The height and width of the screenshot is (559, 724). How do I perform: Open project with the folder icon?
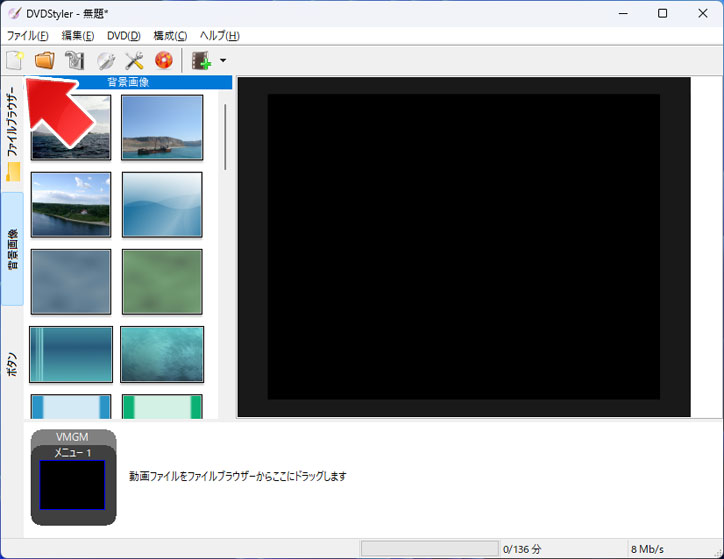[x=45, y=60]
